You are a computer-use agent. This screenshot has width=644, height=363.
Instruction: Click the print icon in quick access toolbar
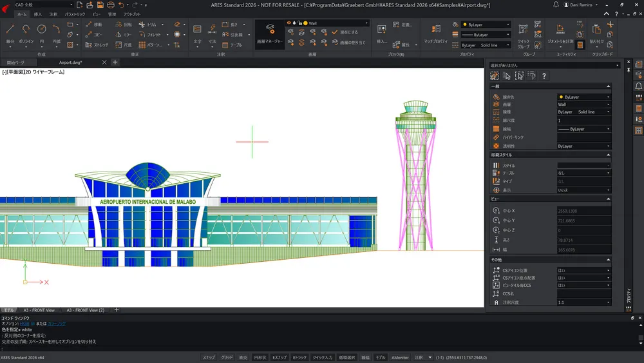click(110, 5)
